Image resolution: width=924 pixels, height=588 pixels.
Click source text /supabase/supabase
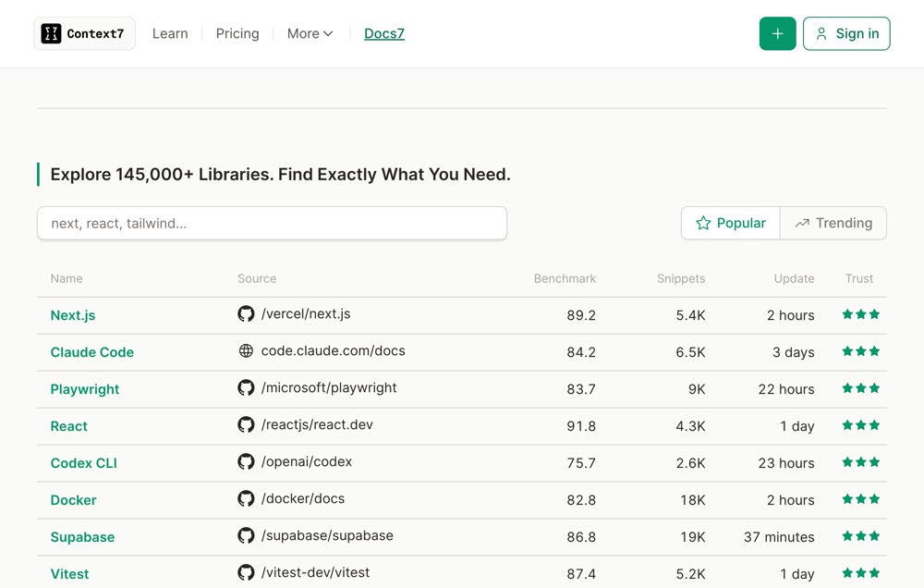pyautogui.click(x=327, y=535)
